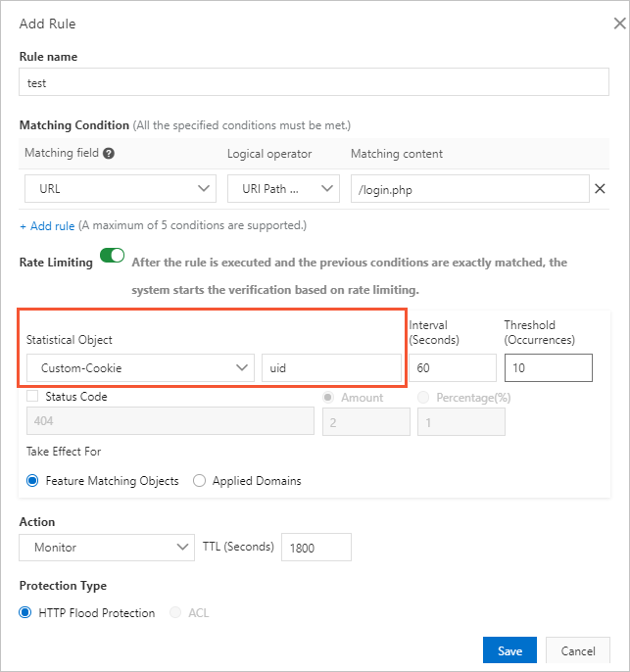Save the rule

tap(509, 651)
